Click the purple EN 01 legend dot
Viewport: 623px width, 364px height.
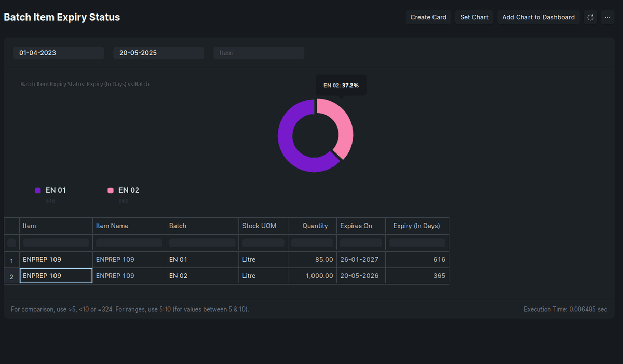point(38,190)
